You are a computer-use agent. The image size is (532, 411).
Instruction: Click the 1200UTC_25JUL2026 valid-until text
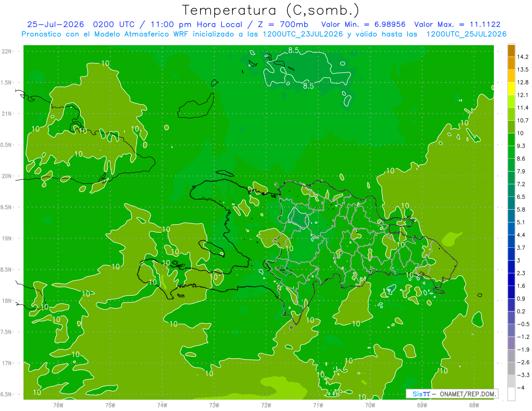point(466,34)
